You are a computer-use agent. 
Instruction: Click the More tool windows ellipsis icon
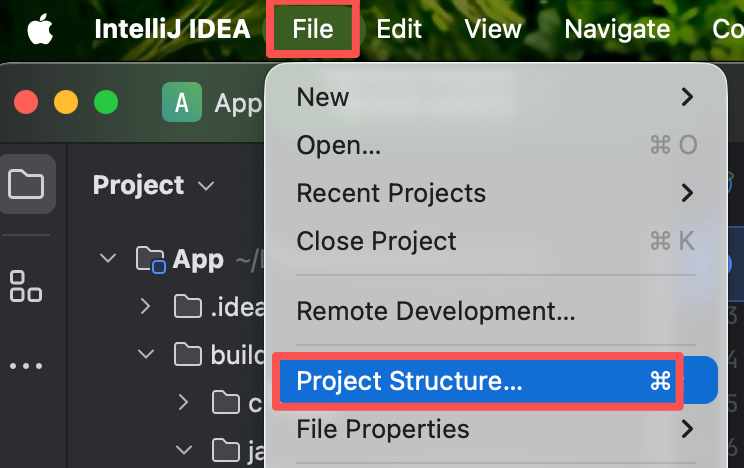coord(26,366)
